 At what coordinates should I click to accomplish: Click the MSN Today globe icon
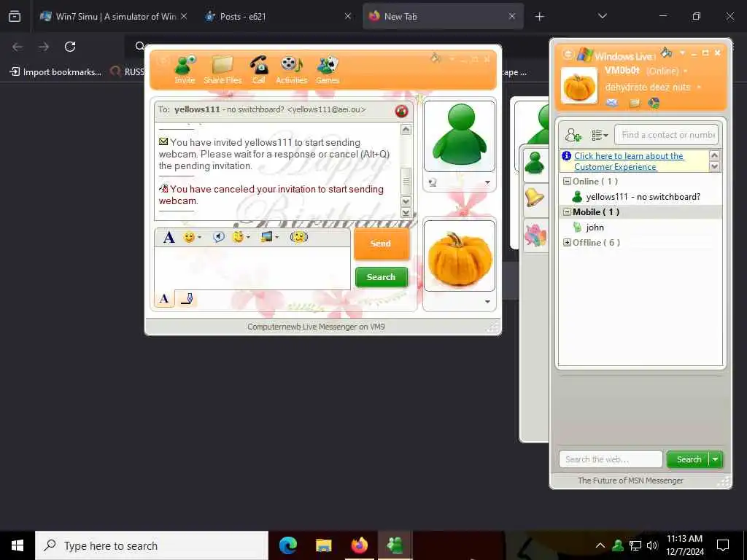(654, 103)
